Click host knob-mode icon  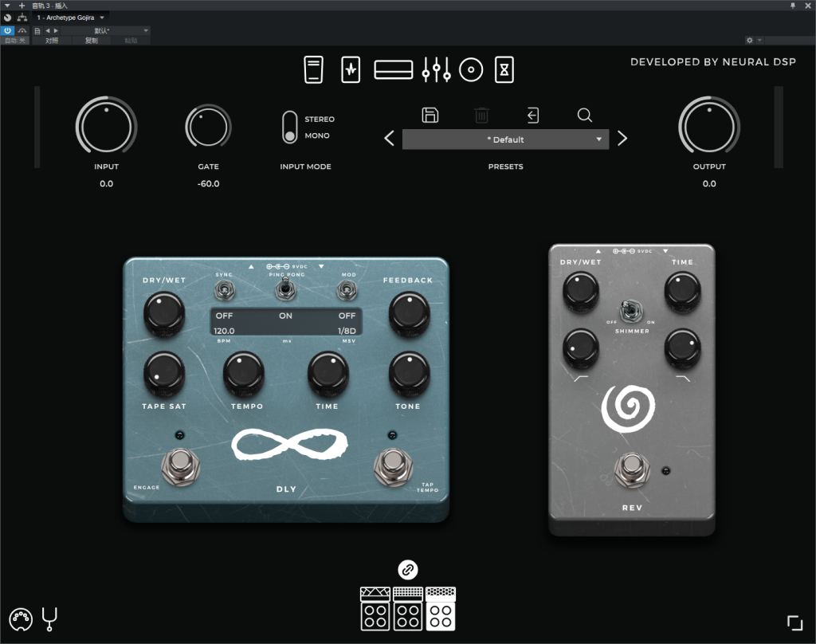[x=8, y=18]
